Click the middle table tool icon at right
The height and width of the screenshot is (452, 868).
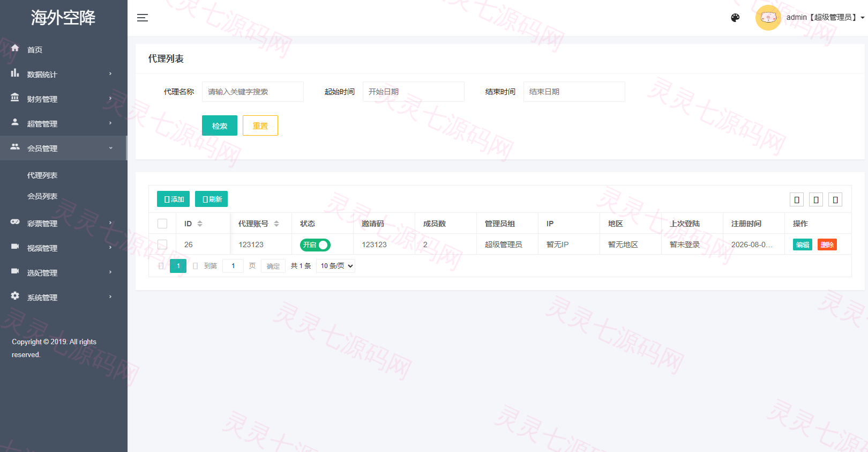[x=816, y=200]
